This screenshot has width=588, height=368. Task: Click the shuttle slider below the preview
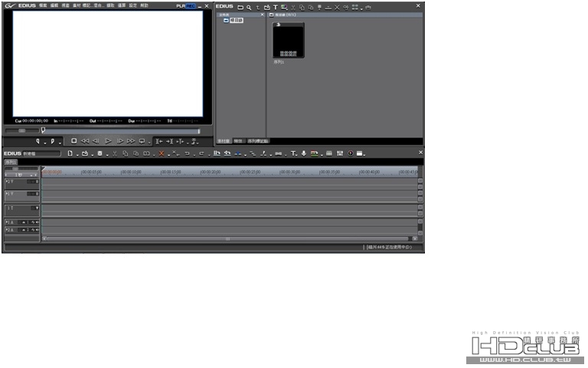tap(22, 130)
